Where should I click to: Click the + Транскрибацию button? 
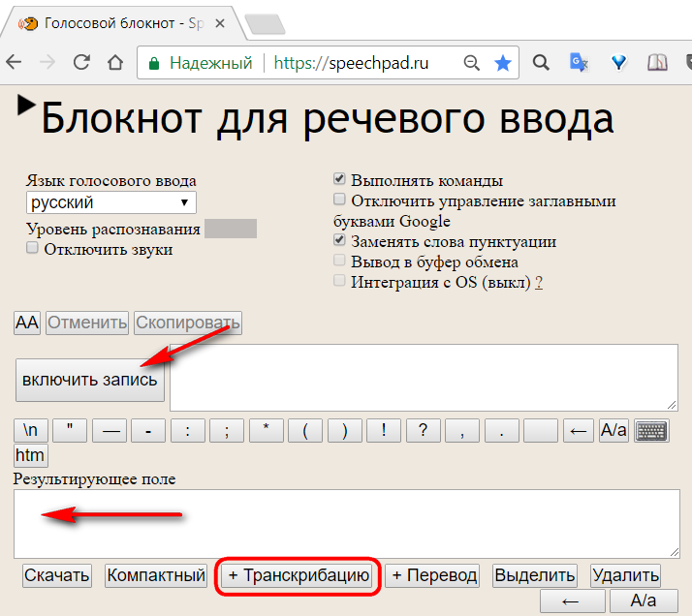[x=299, y=575]
